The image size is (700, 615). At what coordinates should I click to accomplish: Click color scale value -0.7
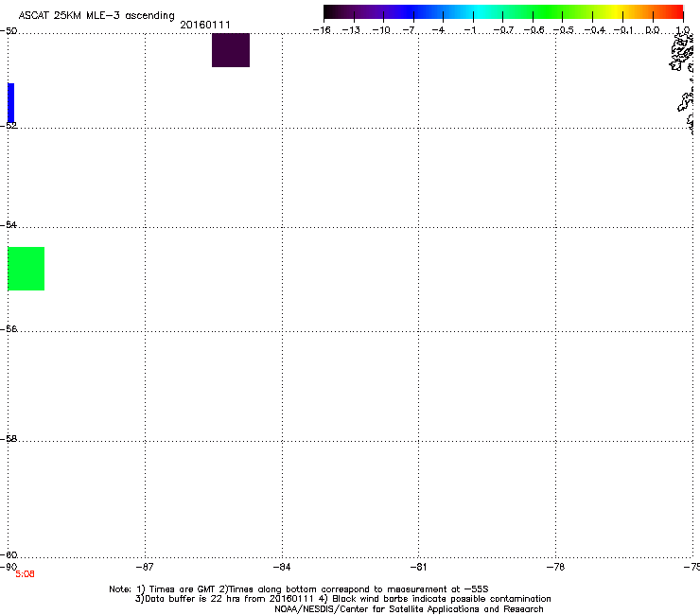pyautogui.click(x=503, y=30)
